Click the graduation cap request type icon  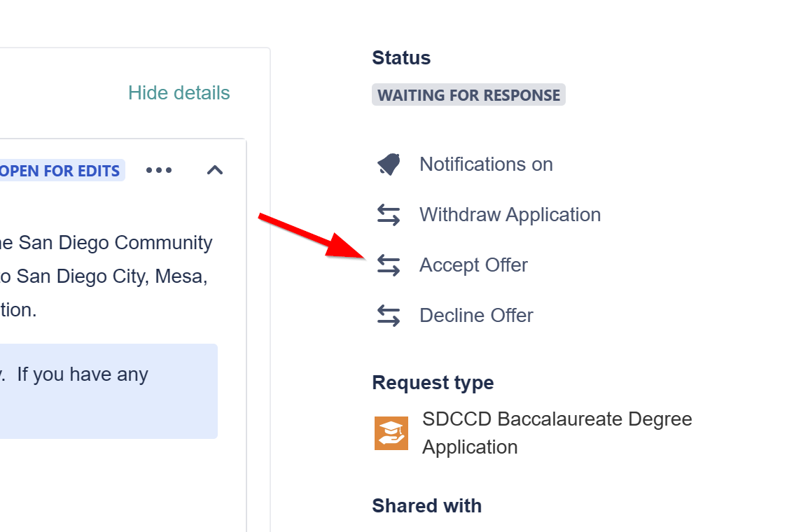click(x=391, y=433)
